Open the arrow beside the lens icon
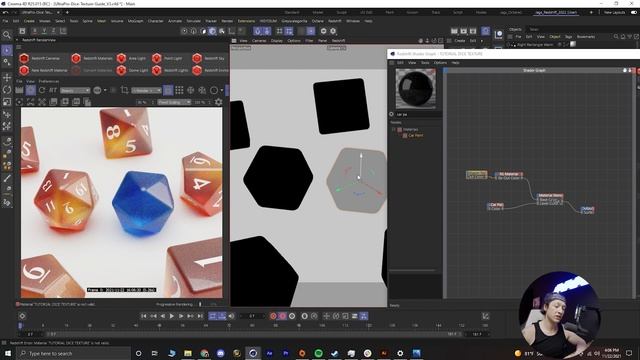Viewport: 640px width, 360px height. (x=105, y=90)
